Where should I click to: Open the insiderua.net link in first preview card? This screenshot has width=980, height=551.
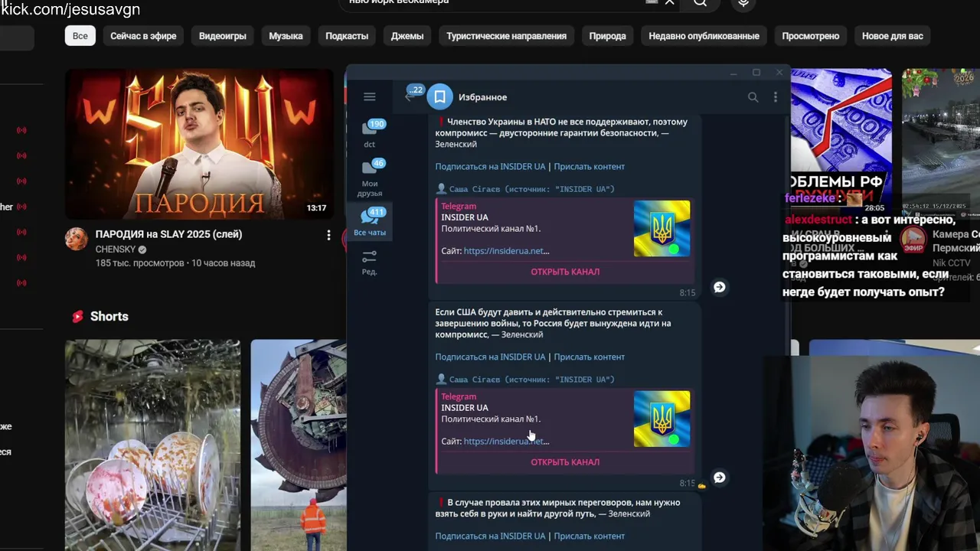(506, 251)
